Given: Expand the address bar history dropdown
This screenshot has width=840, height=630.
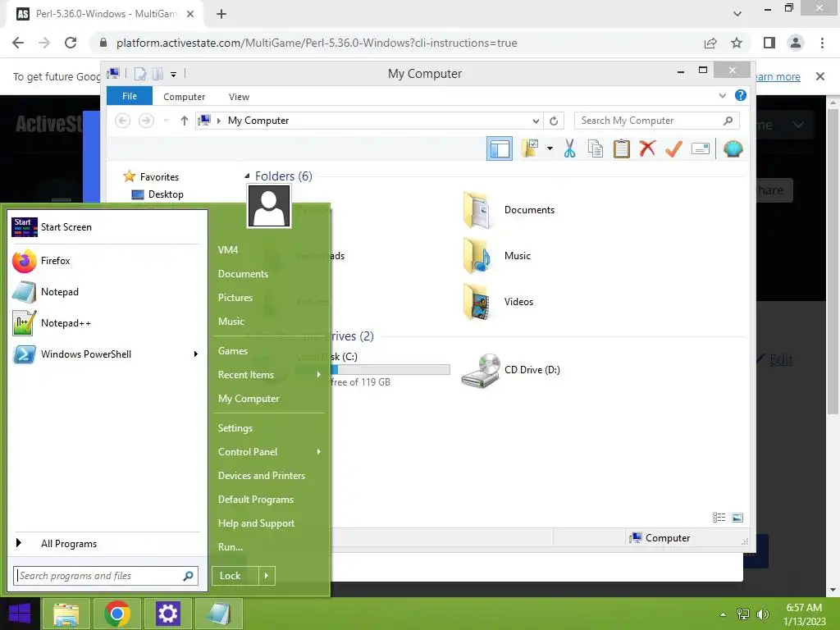Looking at the screenshot, I should point(535,121).
